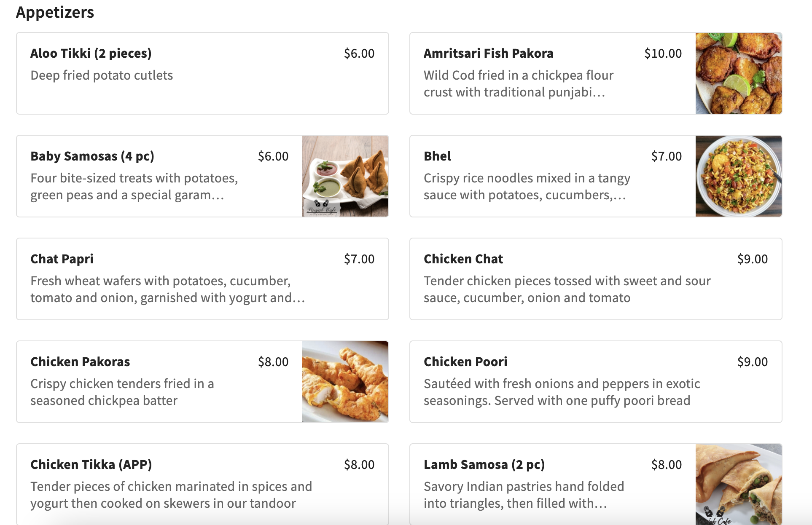View the Chicken Pakoras photo

point(345,382)
